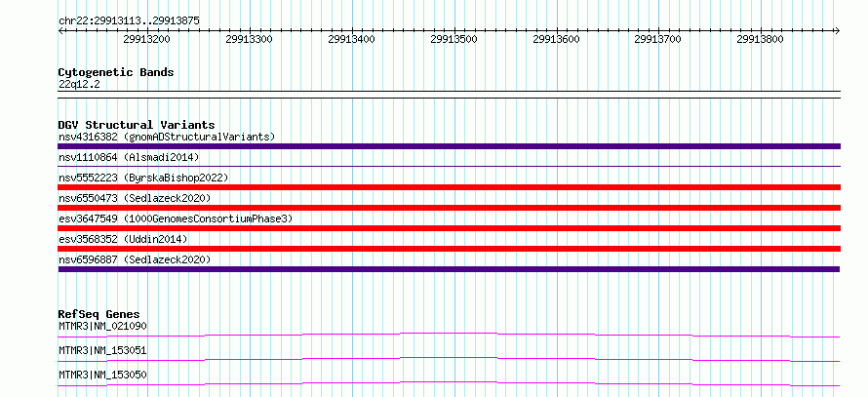This screenshot has height=397, width=868.
Task: Click the black cytogenetic band bar for 22q12.2
Action: 449,95
